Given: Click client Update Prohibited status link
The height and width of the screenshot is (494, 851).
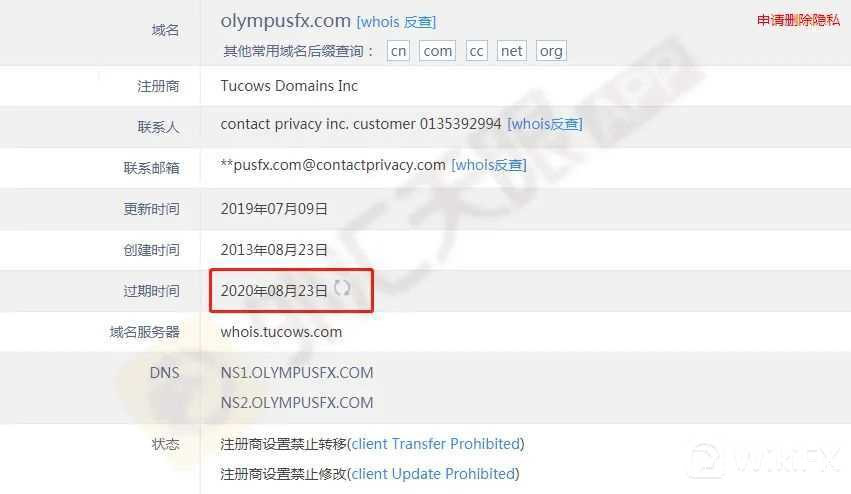Looking at the screenshot, I should [x=433, y=474].
